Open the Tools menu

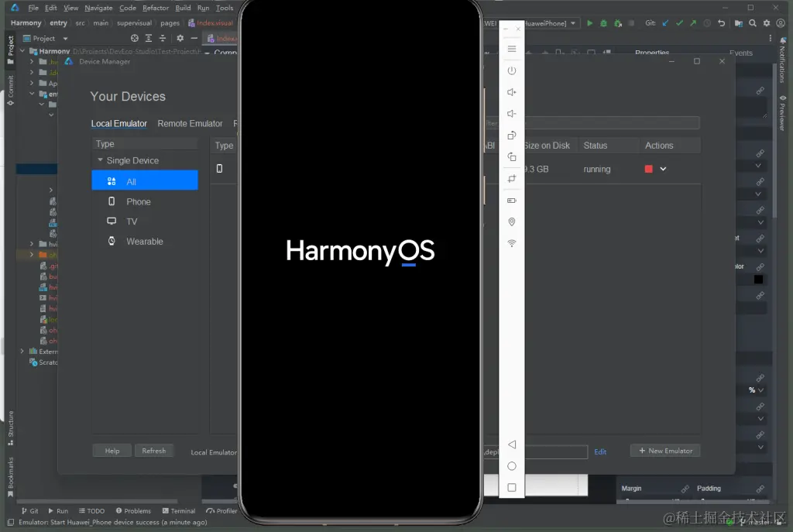coord(224,9)
